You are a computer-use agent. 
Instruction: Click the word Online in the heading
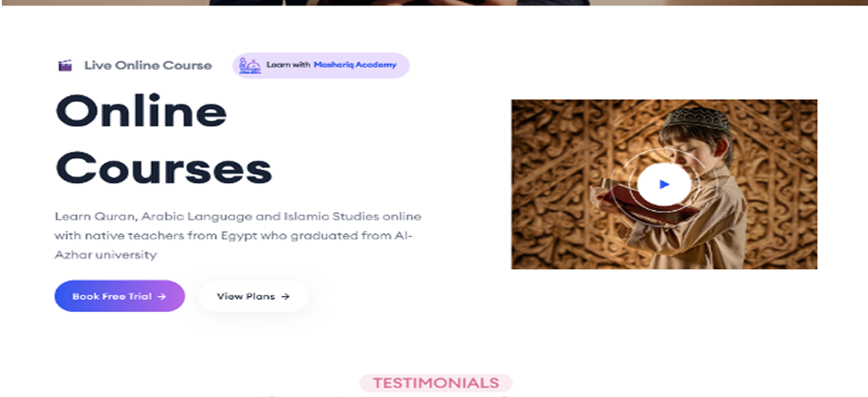tap(141, 111)
